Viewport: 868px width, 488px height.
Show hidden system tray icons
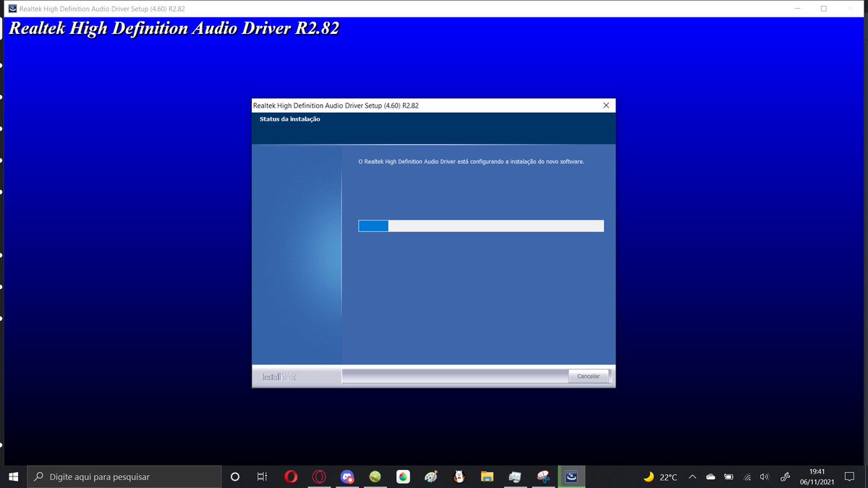pyautogui.click(x=692, y=477)
